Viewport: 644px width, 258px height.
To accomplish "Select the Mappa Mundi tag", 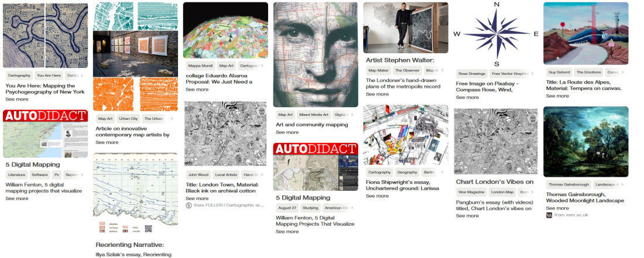I will point(199,66).
